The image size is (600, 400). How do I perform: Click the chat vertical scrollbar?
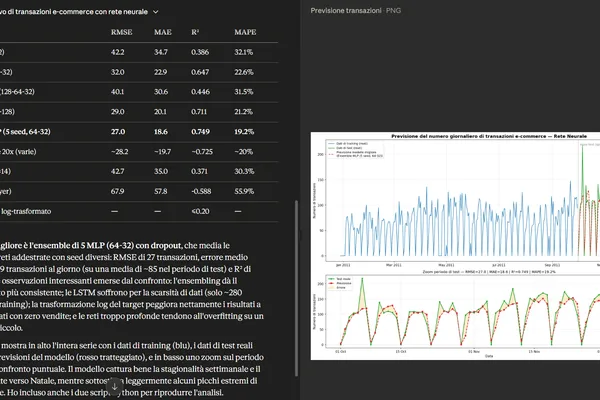(297, 289)
